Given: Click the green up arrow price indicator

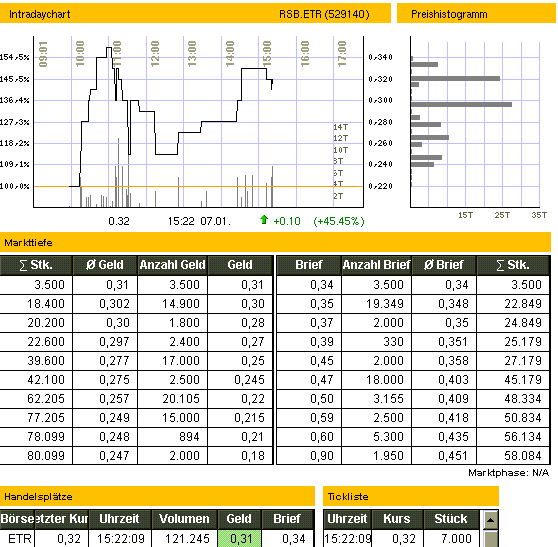Looking at the screenshot, I should (x=264, y=220).
